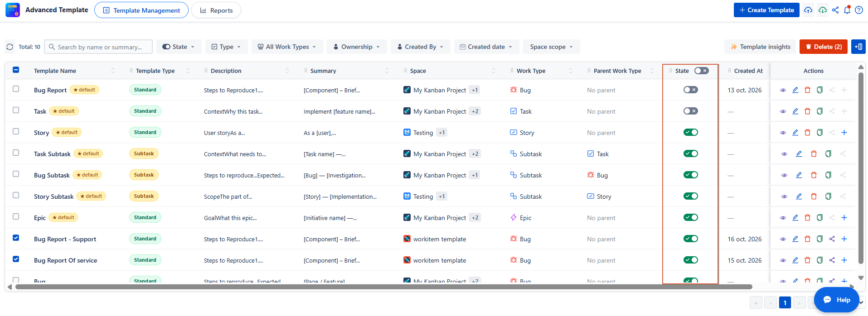868x316 pixels.
Task: Duplicate the Story template
Action: tap(820, 133)
